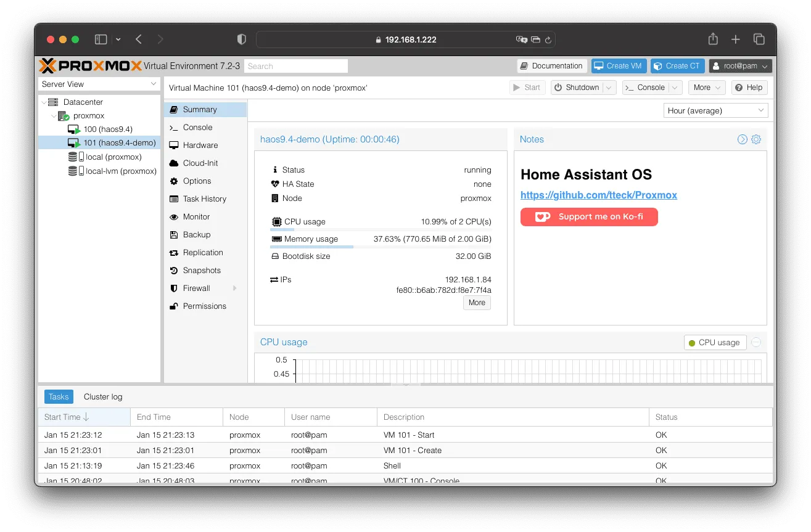Click the Create CT button
The image size is (811, 532).
pyautogui.click(x=678, y=66)
